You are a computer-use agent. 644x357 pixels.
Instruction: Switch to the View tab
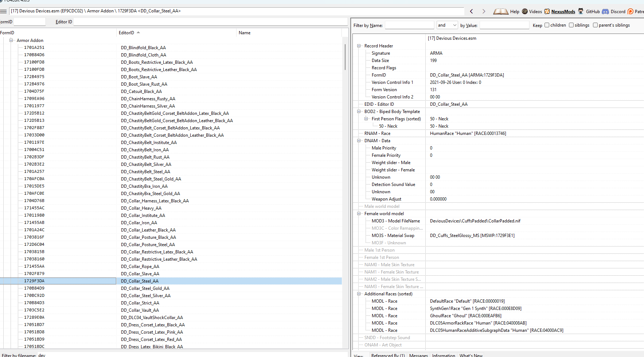coord(359,355)
